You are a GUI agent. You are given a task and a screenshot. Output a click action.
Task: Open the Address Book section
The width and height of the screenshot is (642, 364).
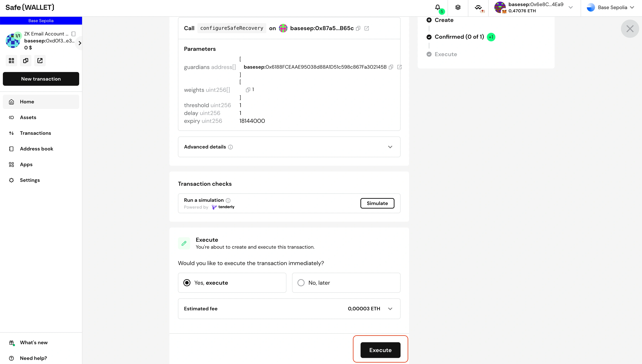pyautogui.click(x=37, y=148)
